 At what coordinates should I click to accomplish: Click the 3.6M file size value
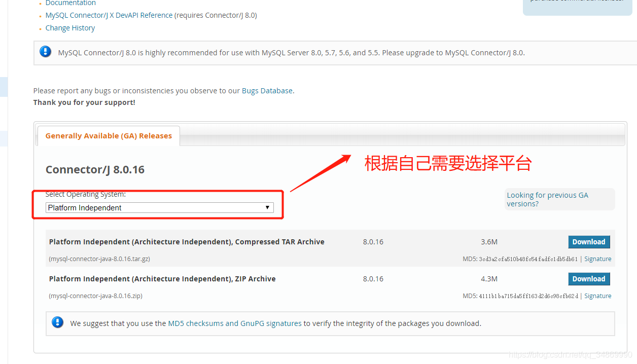(489, 242)
